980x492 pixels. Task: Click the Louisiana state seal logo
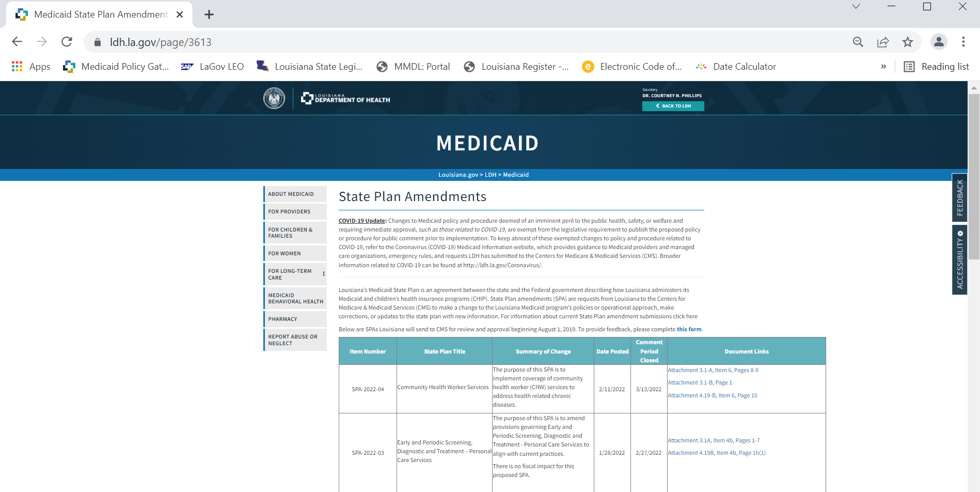click(x=274, y=98)
